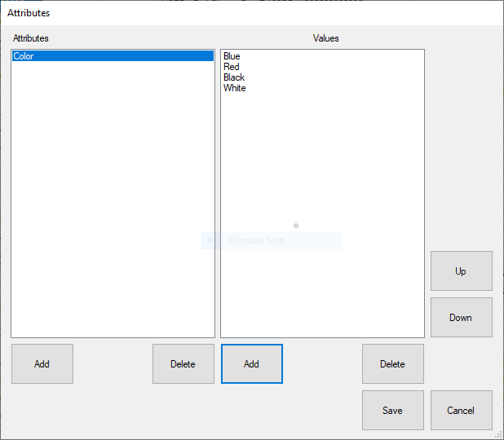Screen dimensions: 504x440
Task: Click empty space in the Attributes list box
Action: 113,204
